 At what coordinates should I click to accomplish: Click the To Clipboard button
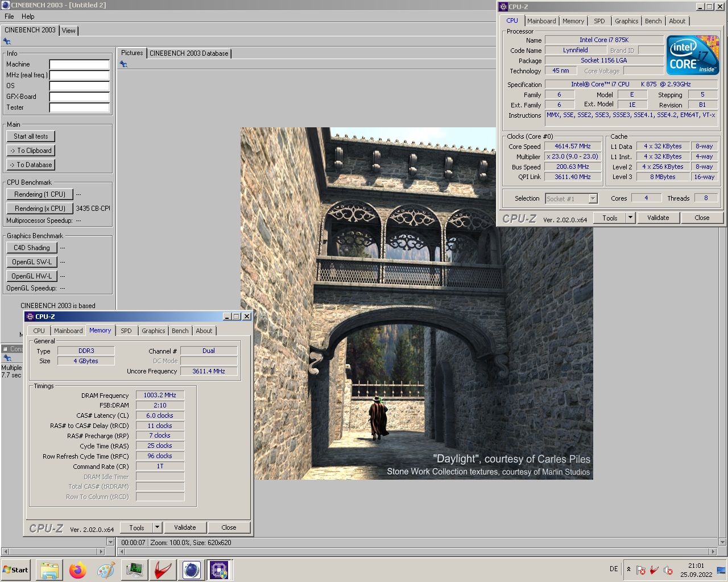pyautogui.click(x=31, y=151)
